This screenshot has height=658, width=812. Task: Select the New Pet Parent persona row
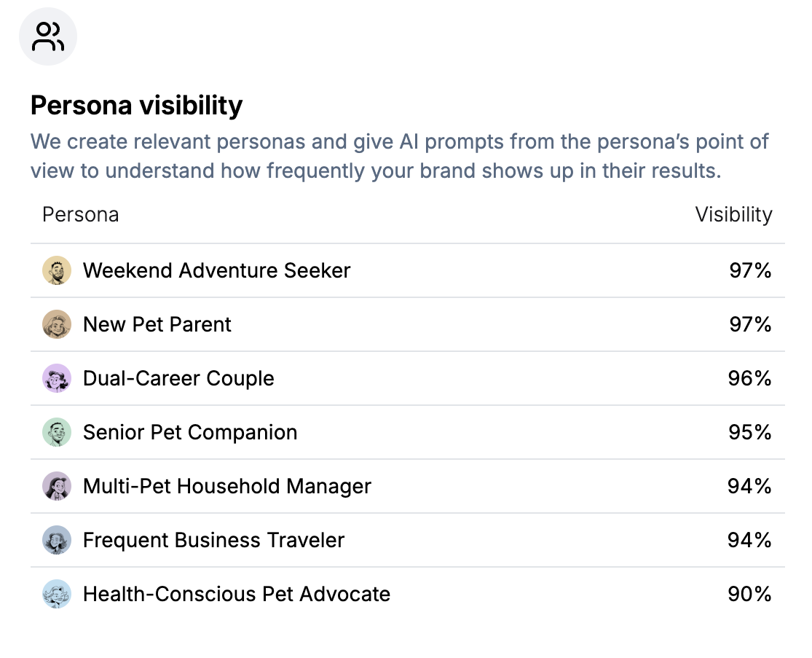point(157,324)
